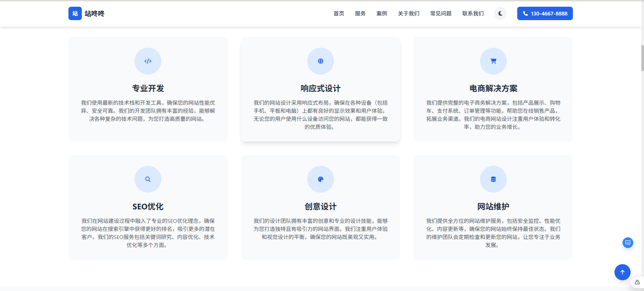Call the 130-4667-8888 phone button
This screenshot has width=644, height=291.
[x=545, y=13]
